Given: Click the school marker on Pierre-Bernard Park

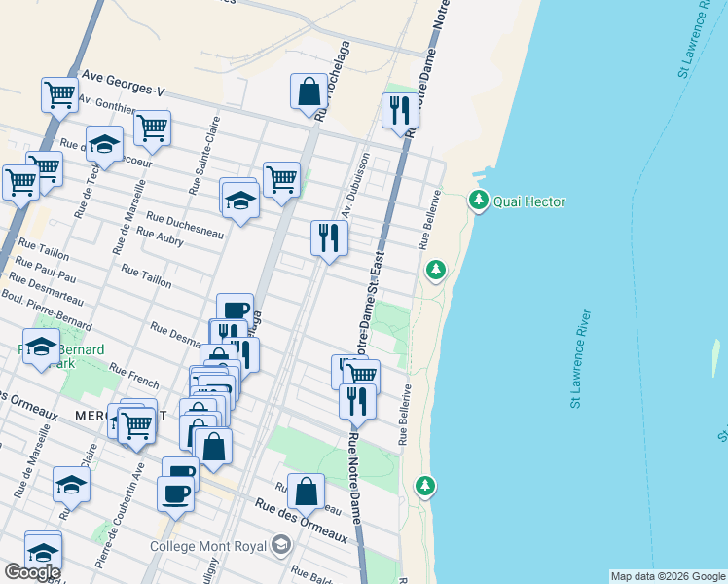Looking at the screenshot, I should [x=41, y=347].
